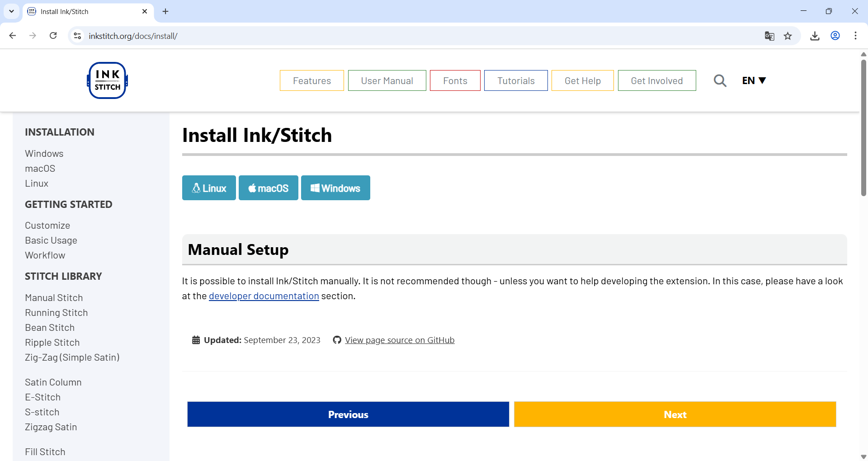Open a new tab with plus icon
This screenshot has width=868, height=461.
[165, 11]
